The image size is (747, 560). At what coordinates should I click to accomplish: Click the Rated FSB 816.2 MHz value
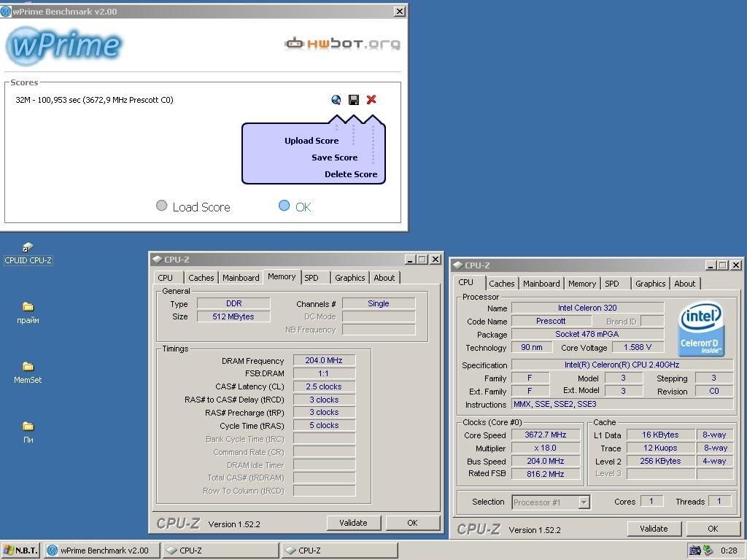[546, 474]
